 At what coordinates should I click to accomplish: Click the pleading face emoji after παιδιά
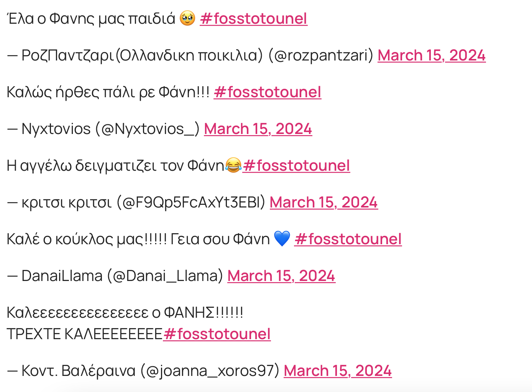[187, 18]
